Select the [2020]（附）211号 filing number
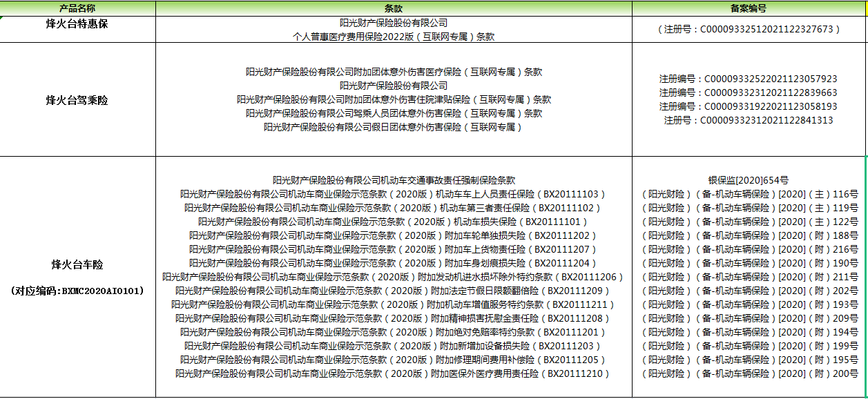The image size is (868, 399). click(749, 277)
